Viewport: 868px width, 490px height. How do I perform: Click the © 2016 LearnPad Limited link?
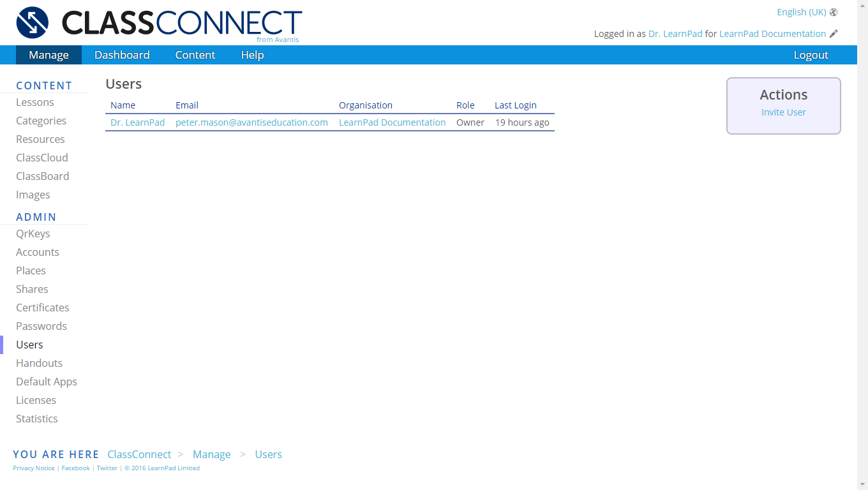162,468
